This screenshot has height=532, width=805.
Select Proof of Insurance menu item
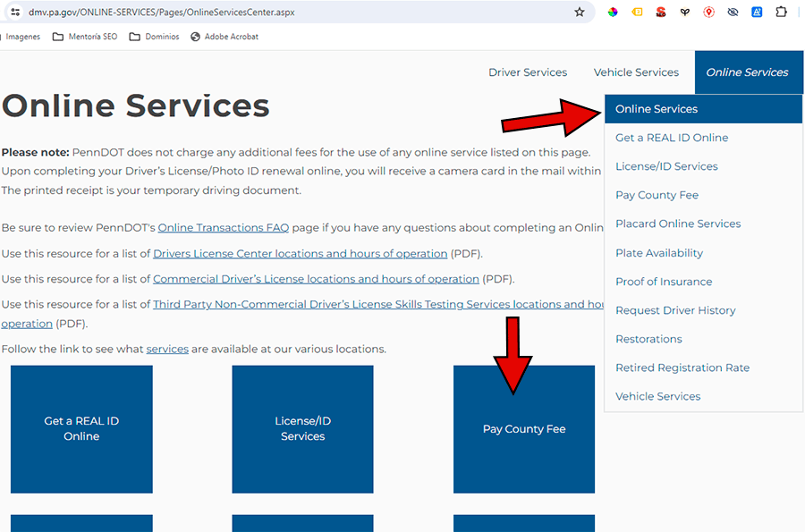664,282
